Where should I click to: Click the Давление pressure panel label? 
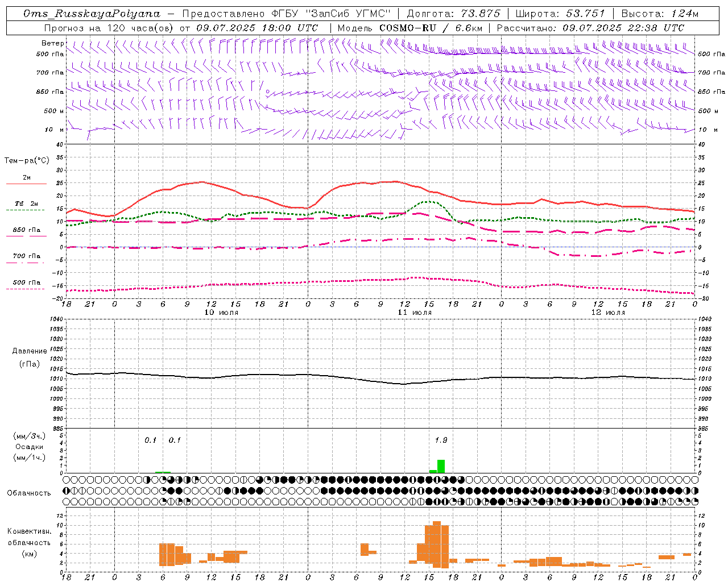tap(30, 351)
